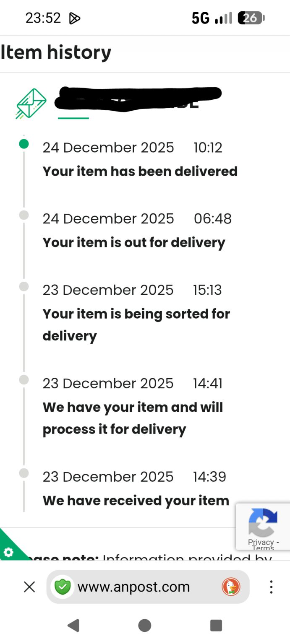Tap the privacy shield icon beside the URL

click(x=63, y=587)
